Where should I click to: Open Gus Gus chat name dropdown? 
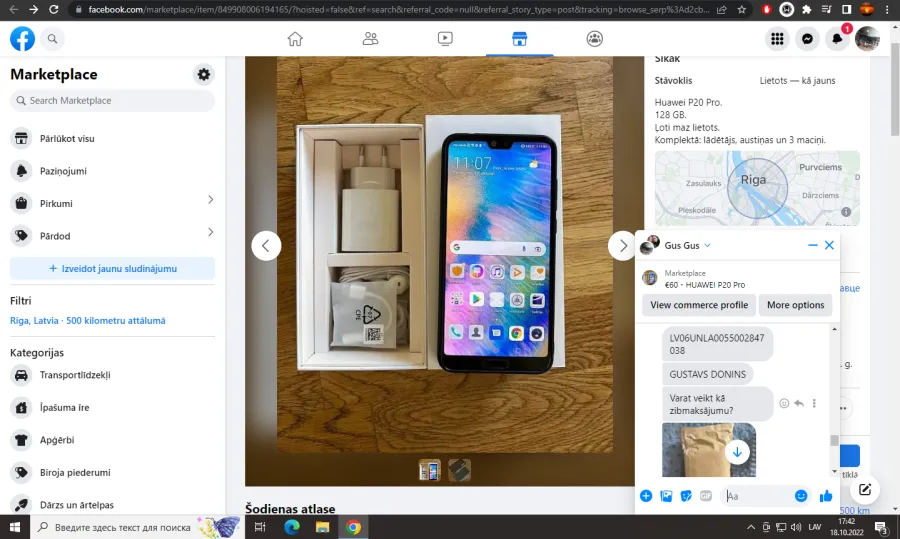[707, 245]
